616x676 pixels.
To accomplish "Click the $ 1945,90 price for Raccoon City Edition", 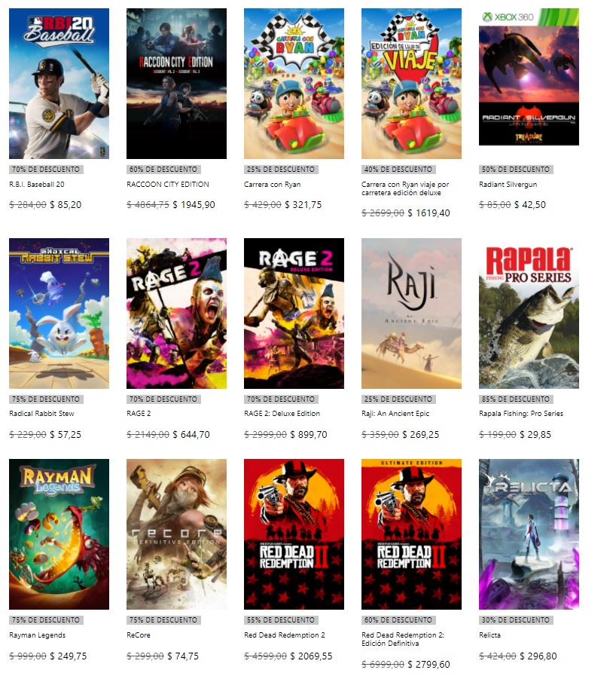I will click(194, 205).
